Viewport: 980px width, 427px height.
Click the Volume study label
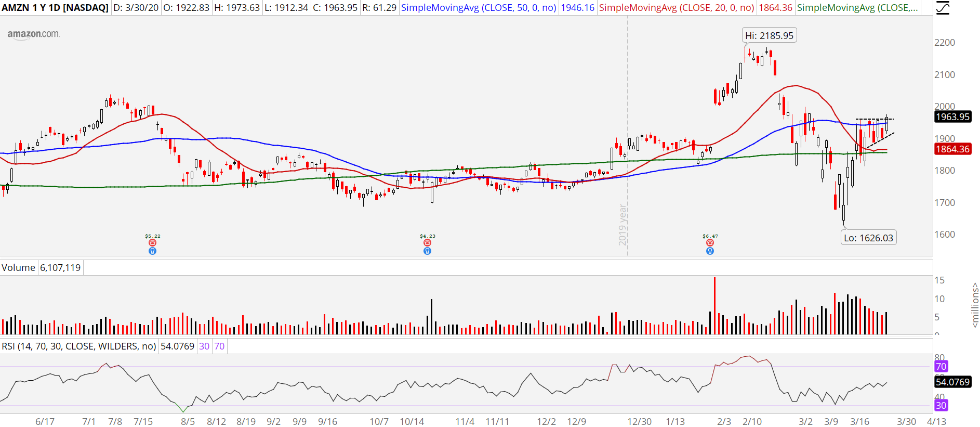tap(18, 268)
